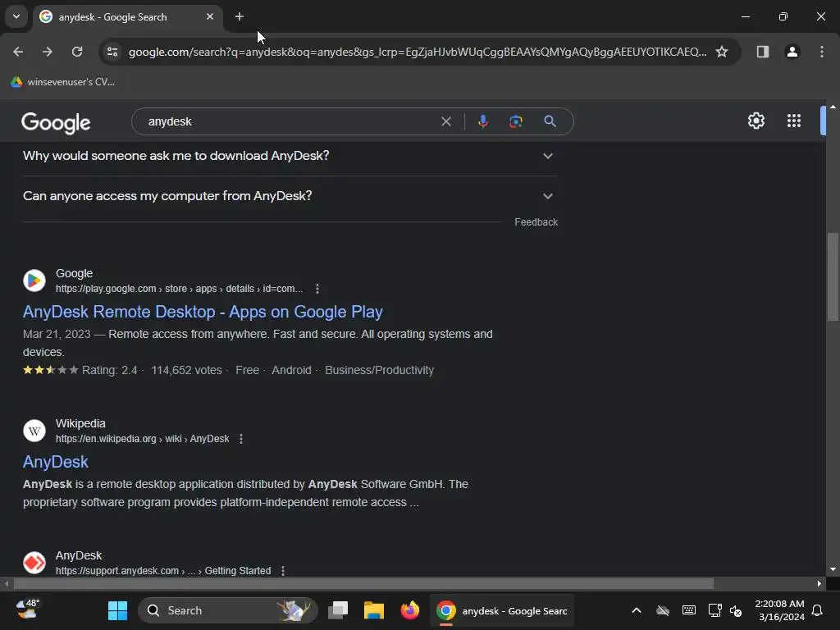Open the Chrome profile menu
Image resolution: width=840 pixels, height=630 pixels.
tap(792, 52)
